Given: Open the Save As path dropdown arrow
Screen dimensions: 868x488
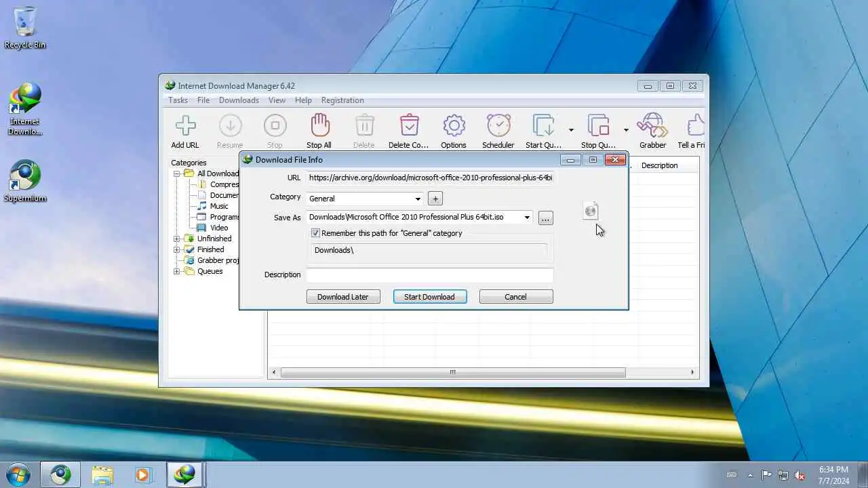Looking at the screenshot, I should point(527,218).
